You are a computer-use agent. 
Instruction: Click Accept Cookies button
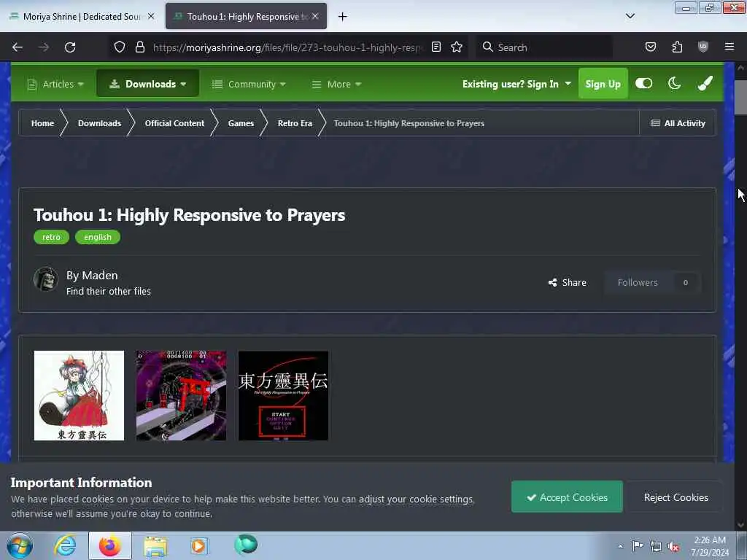(567, 497)
